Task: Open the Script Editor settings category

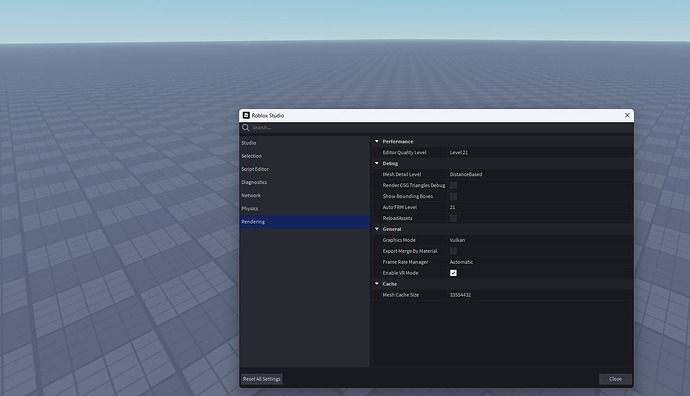Action: point(305,169)
